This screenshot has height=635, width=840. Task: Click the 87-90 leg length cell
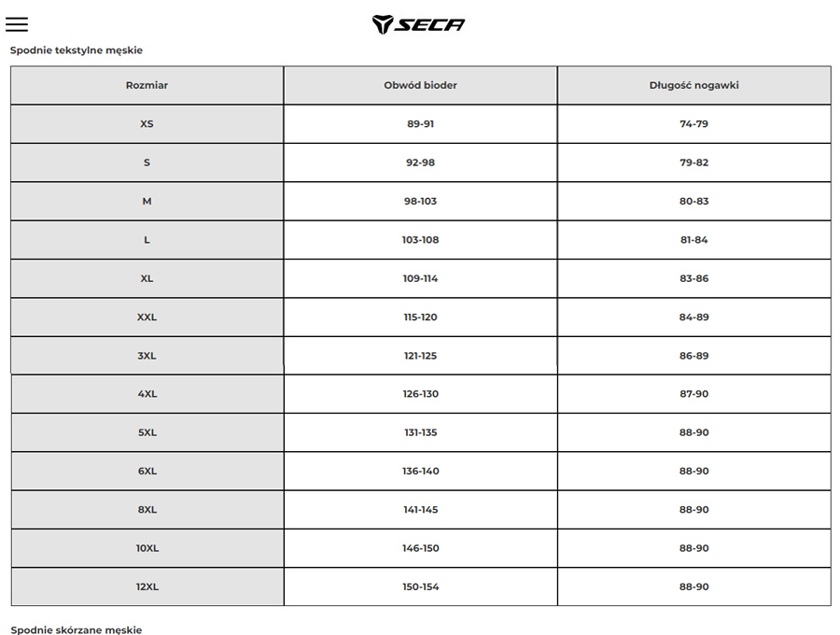pos(693,394)
